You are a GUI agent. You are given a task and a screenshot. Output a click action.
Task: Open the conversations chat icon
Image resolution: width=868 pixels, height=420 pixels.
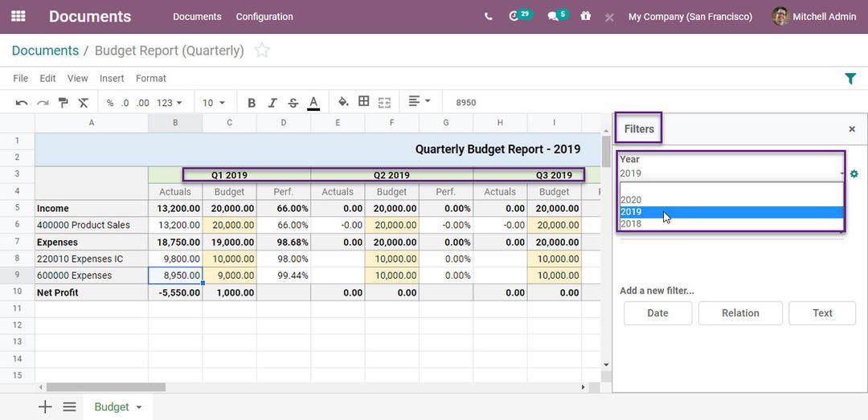(553, 16)
